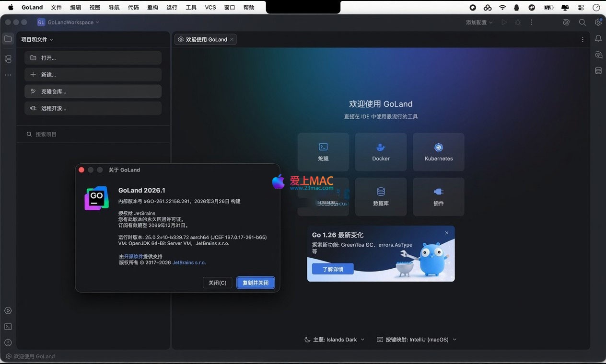Image resolution: width=606 pixels, height=364 pixels.
Task: Expand the 项目和文件 view dropdown
Action: coord(37,40)
